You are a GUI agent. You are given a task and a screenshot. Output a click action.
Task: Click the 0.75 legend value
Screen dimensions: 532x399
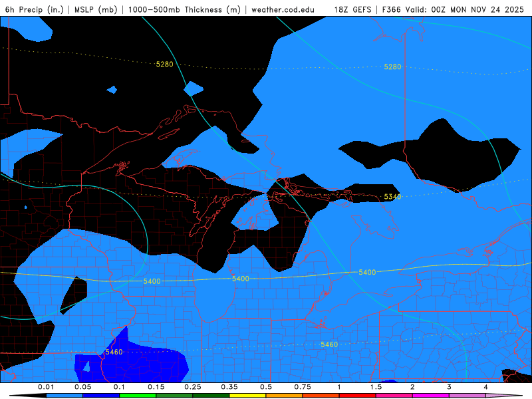pos(303,387)
